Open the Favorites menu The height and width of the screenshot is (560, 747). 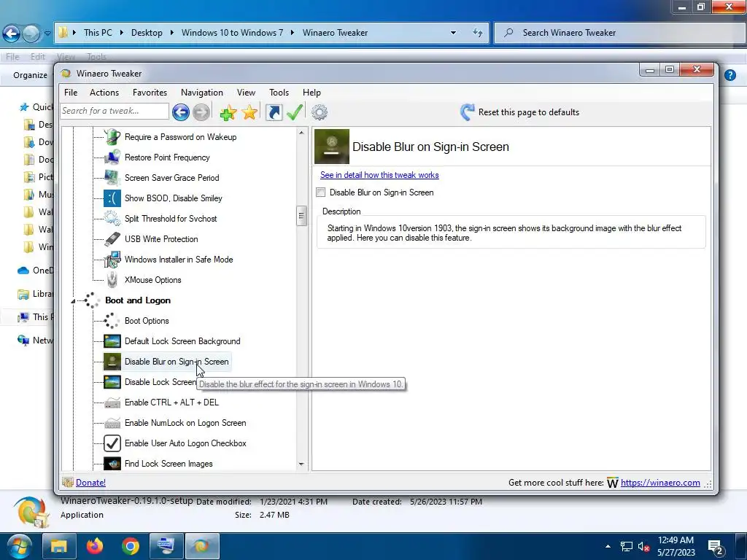pos(150,93)
